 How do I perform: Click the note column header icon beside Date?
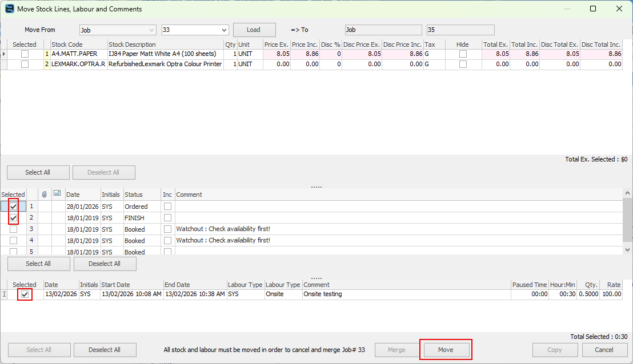pos(57,193)
